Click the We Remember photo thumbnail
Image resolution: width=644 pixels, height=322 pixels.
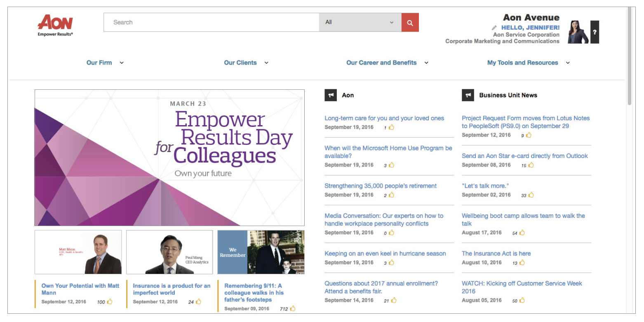(261, 252)
